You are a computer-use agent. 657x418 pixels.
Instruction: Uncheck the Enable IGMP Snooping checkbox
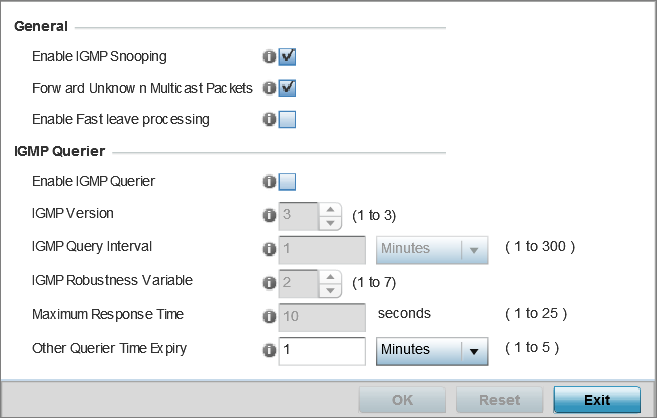click(287, 57)
